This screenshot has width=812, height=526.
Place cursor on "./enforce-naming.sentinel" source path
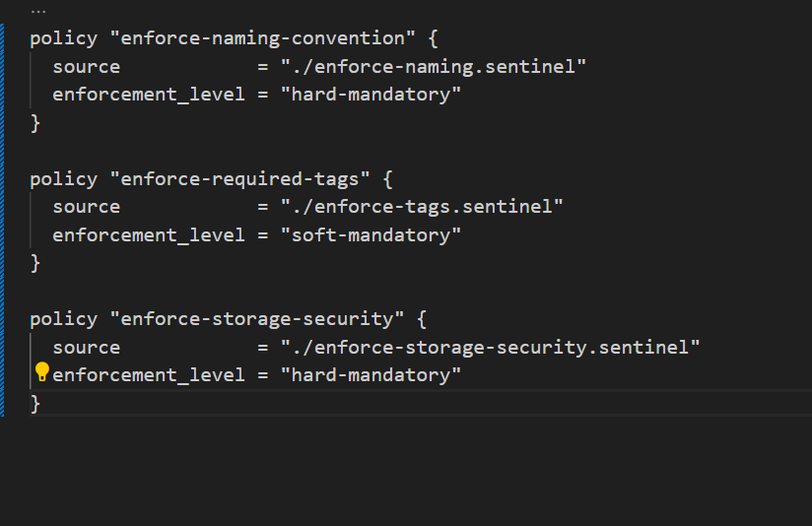click(x=434, y=67)
